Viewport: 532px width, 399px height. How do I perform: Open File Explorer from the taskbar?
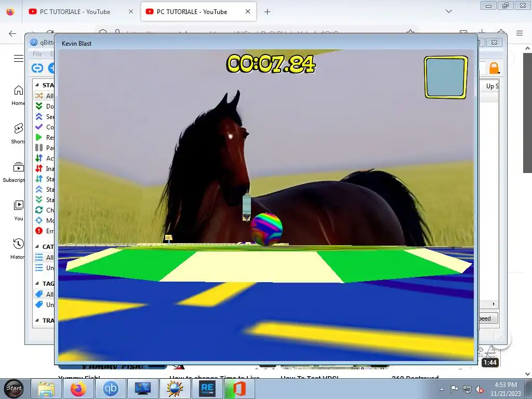46,389
